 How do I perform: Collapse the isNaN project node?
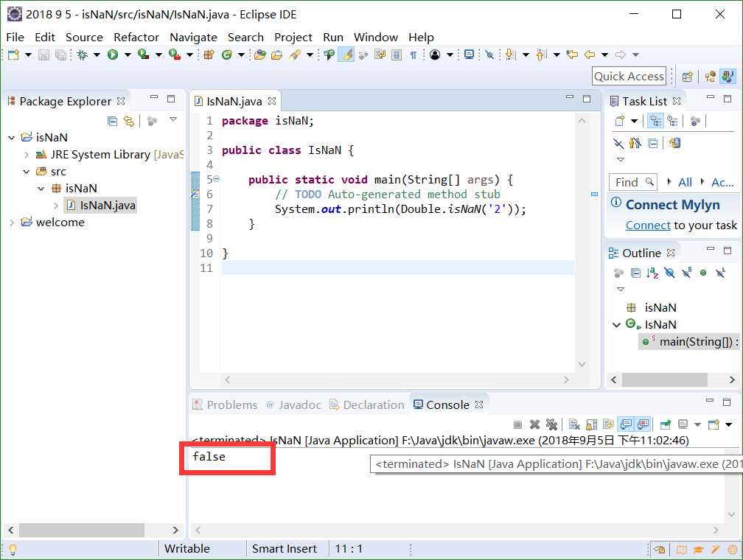(x=11, y=138)
